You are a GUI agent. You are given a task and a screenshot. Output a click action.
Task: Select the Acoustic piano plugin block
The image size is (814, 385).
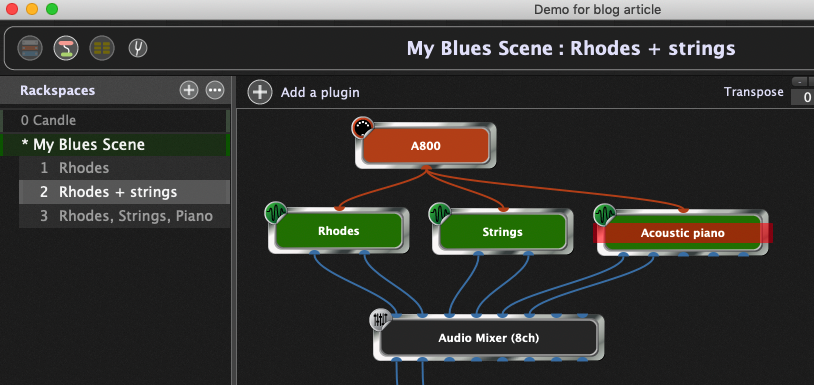(682, 233)
